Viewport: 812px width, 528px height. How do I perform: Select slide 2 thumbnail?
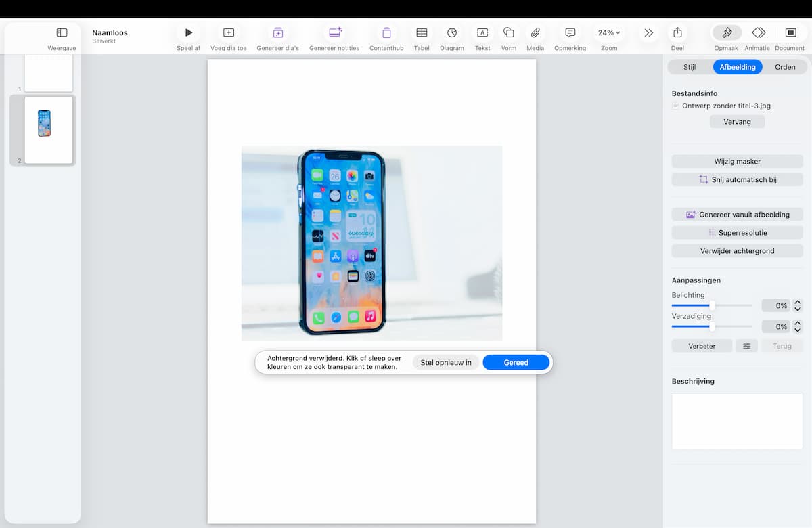[48, 130]
